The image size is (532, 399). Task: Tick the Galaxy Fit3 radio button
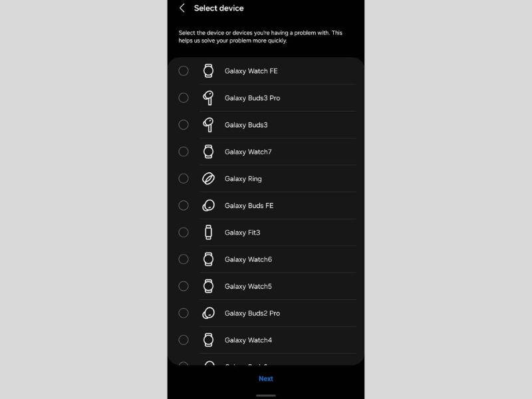coord(184,232)
